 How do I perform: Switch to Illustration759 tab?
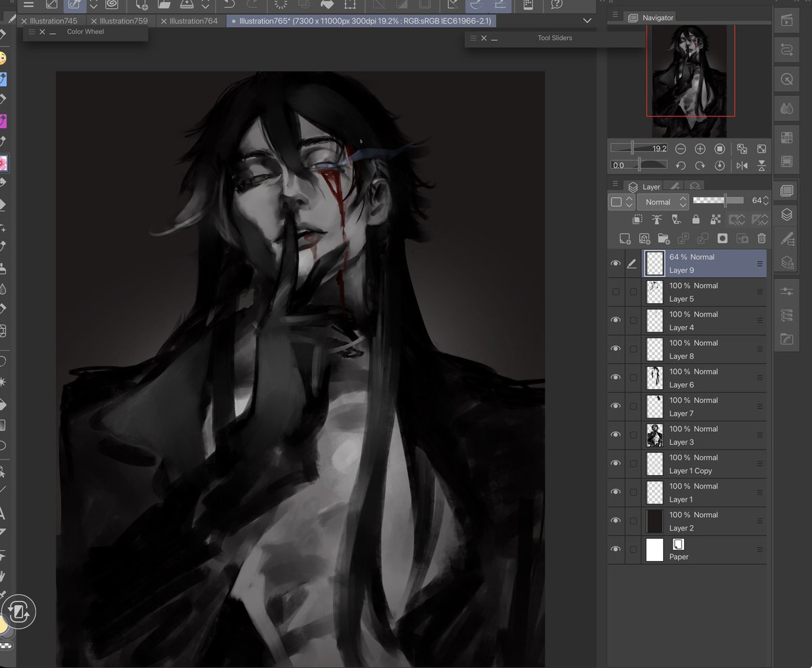[123, 21]
